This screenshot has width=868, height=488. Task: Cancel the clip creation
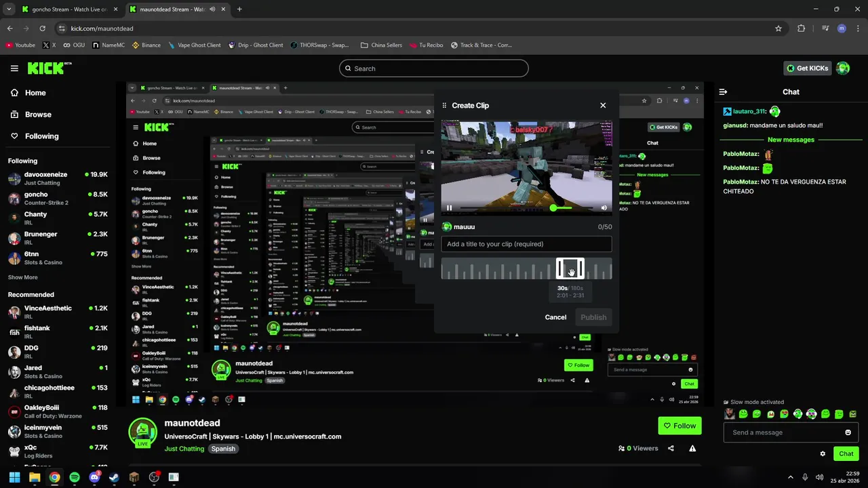(555, 317)
